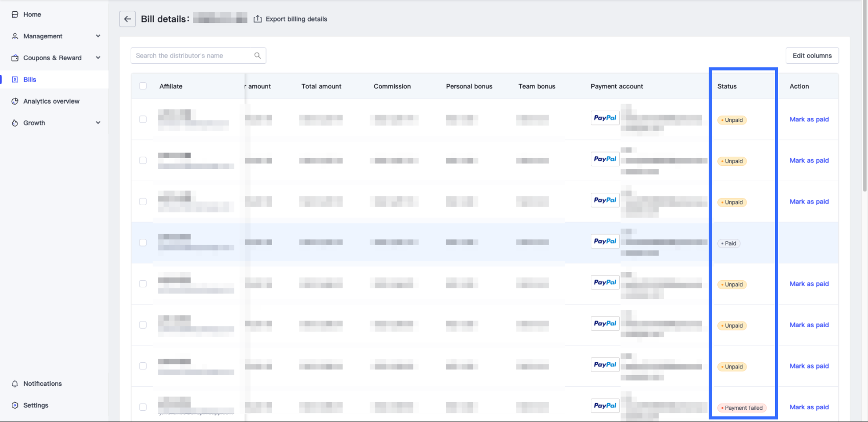Click the search magnifier icon
Viewport: 868px width, 422px height.
coord(257,56)
